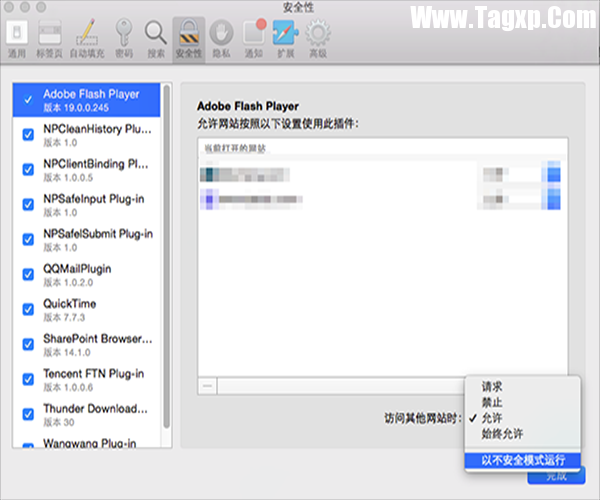Open the Tabs (标签页) preferences pane
The height and width of the screenshot is (500, 600).
tap(49, 39)
